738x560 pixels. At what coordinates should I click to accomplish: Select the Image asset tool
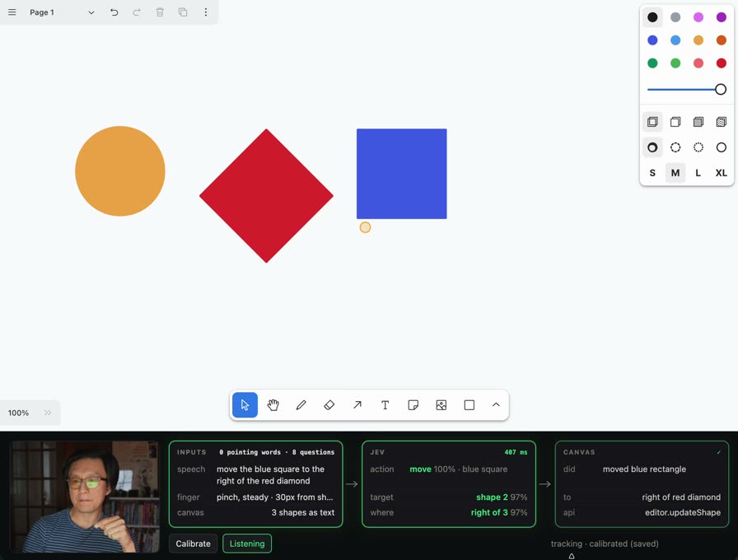(x=441, y=404)
